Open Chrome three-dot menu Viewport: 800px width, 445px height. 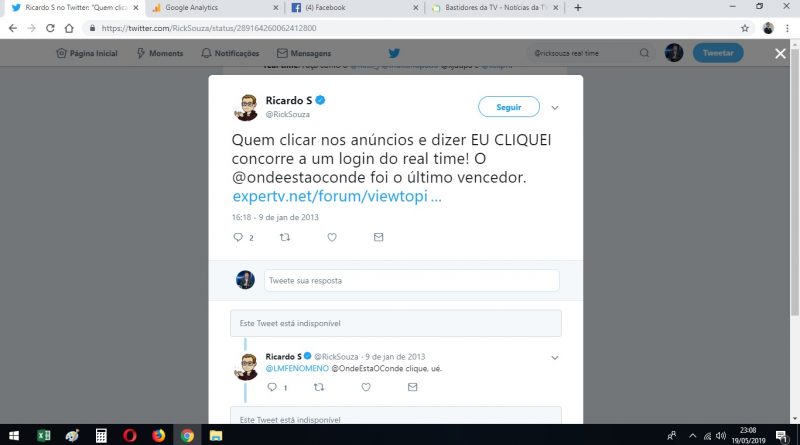coord(787,28)
